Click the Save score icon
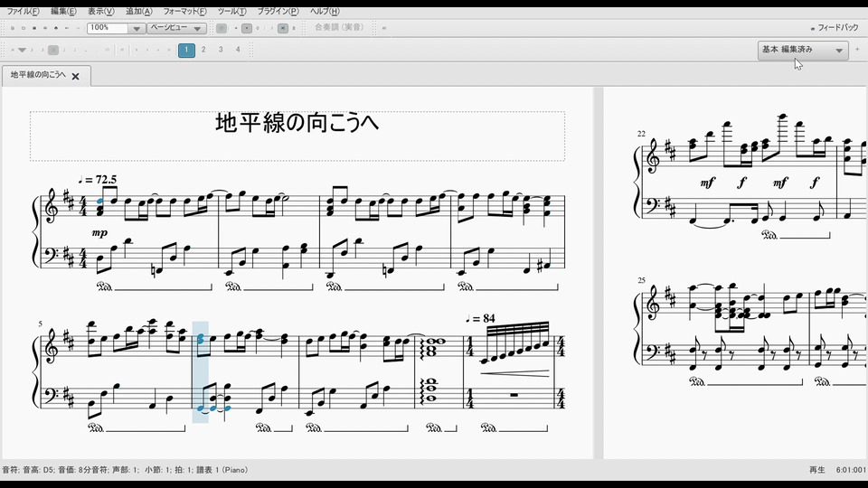The image size is (868, 488). pyautogui.click(x=34, y=28)
